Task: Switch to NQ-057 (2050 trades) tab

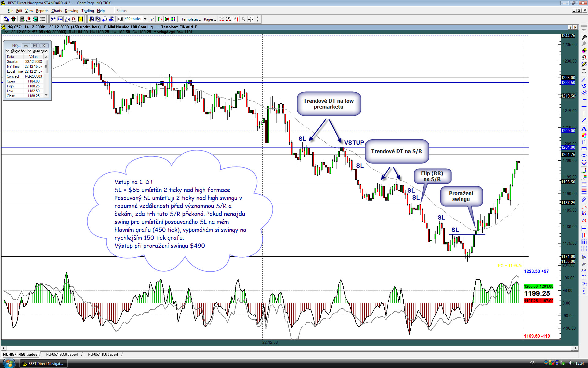Action: coord(62,355)
